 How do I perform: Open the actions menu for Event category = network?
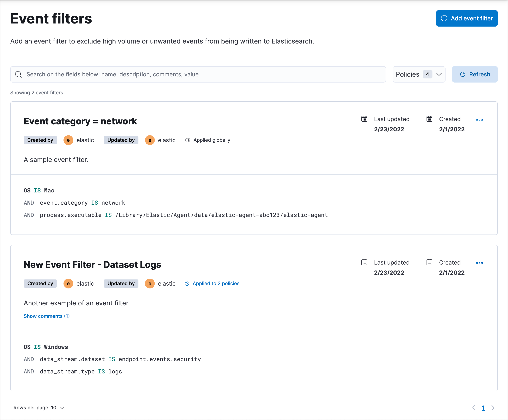click(x=479, y=120)
